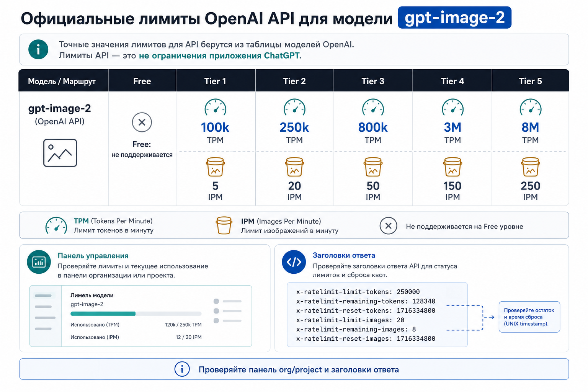Click the Tier 5 TPM gauge icon
The width and height of the screenshot is (588, 392).
pos(530,108)
